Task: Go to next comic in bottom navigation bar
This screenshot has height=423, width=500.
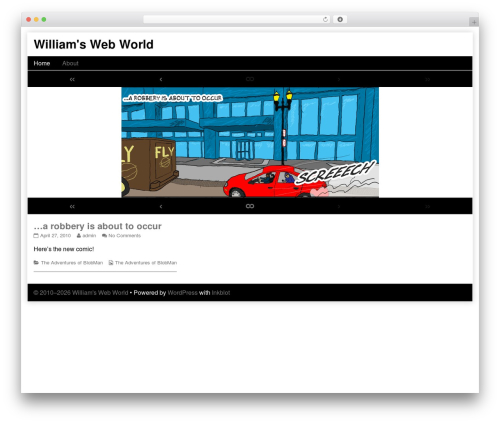Action: (339, 206)
